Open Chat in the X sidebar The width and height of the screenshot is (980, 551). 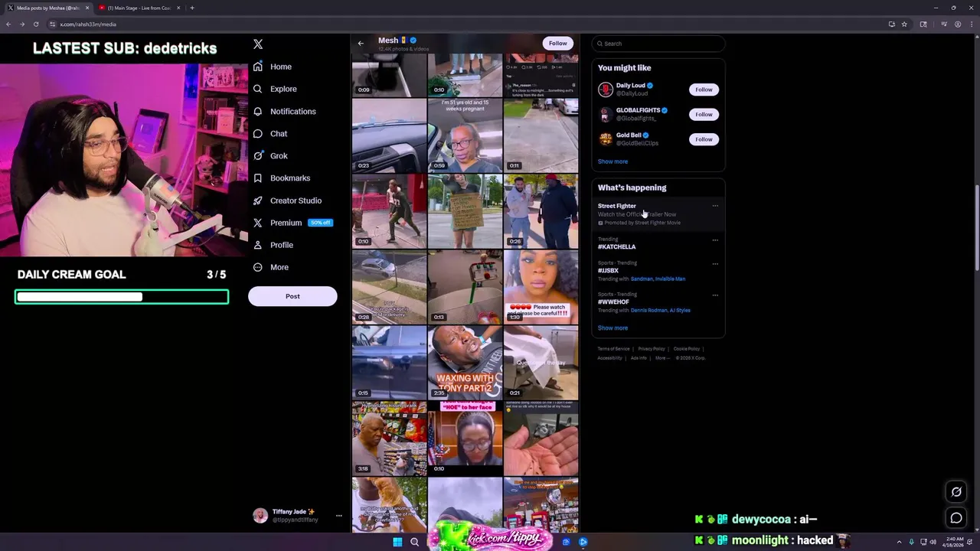(270, 133)
